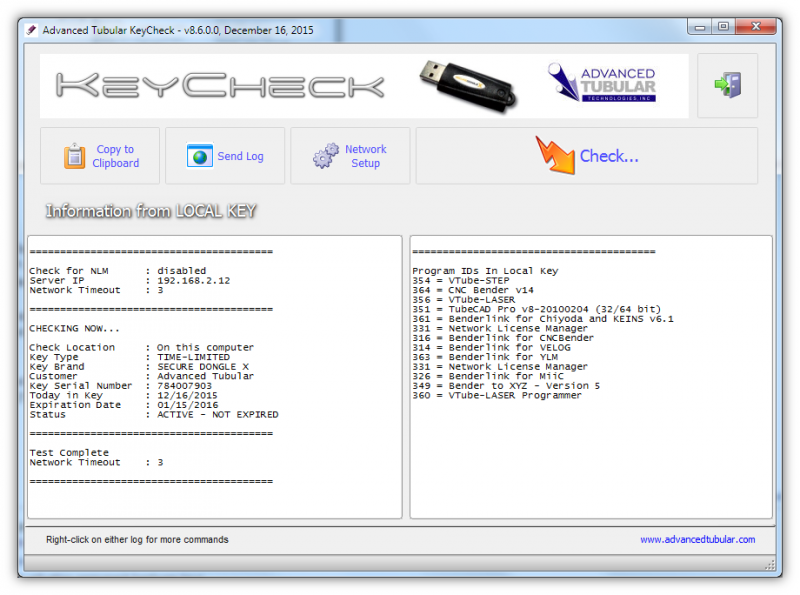Click the orange arrow Check icon
The height and width of the screenshot is (595, 800).
pyautogui.click(x=555, y=155)
